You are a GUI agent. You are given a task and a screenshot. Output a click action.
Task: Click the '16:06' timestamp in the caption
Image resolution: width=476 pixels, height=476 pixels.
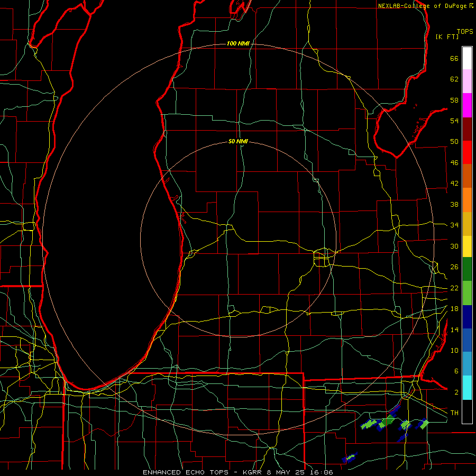click(323, 472)
